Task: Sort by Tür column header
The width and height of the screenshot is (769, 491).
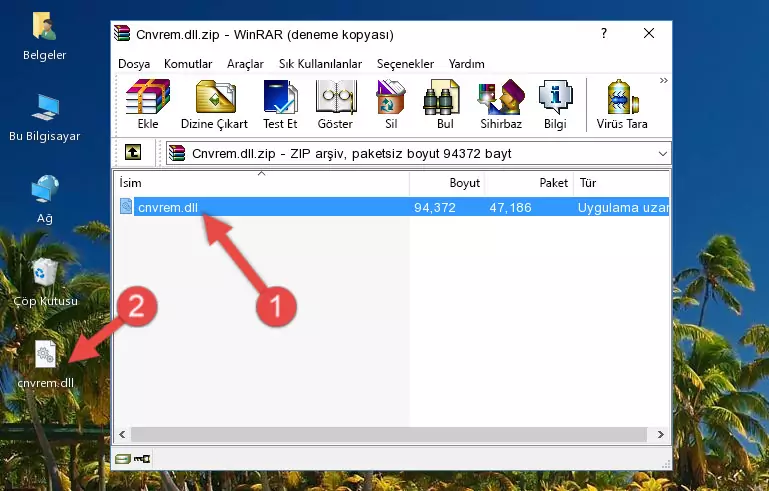Action: point(621,182)
